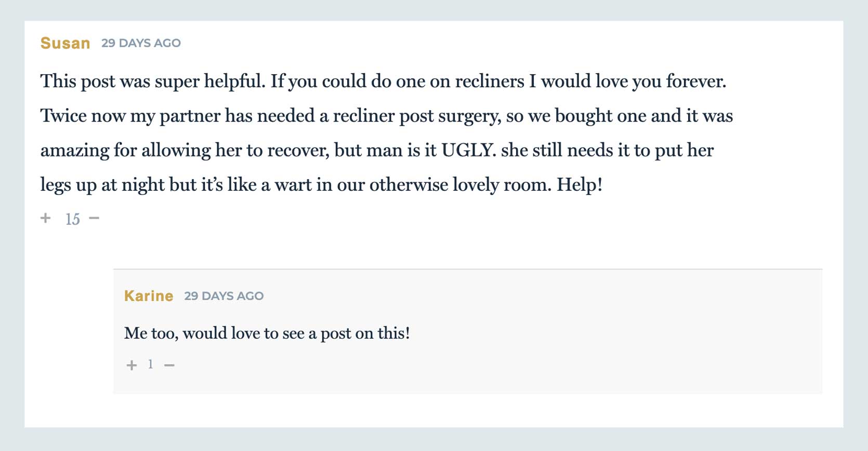Click the reply text 'Me too, would love to see'

click(214, 333)
